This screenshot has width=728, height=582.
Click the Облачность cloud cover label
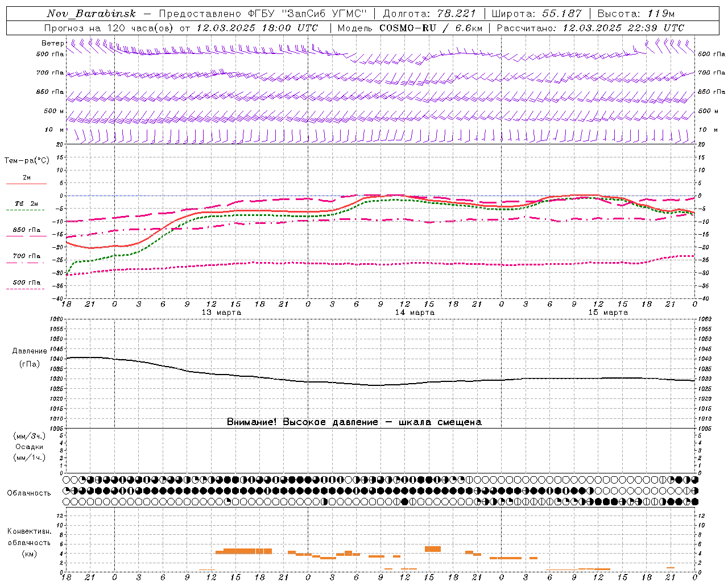coord(29,493)
